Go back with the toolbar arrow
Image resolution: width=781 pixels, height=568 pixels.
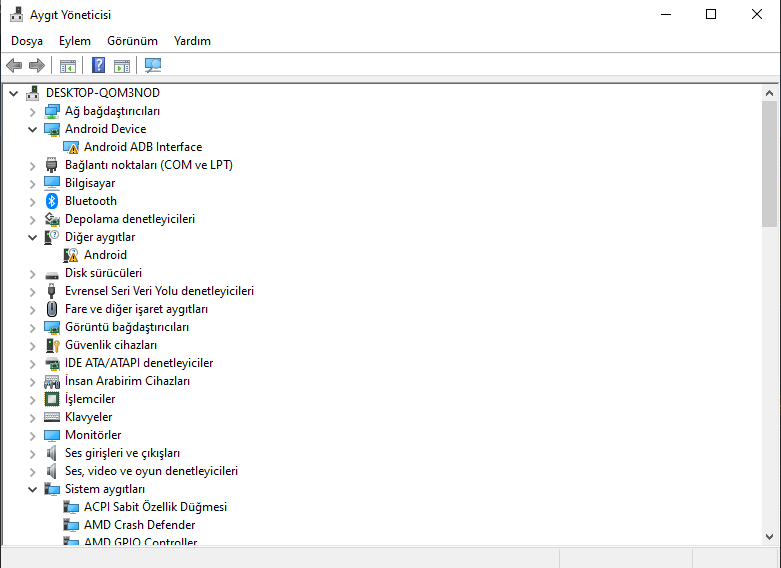click(x=14, y=65)
